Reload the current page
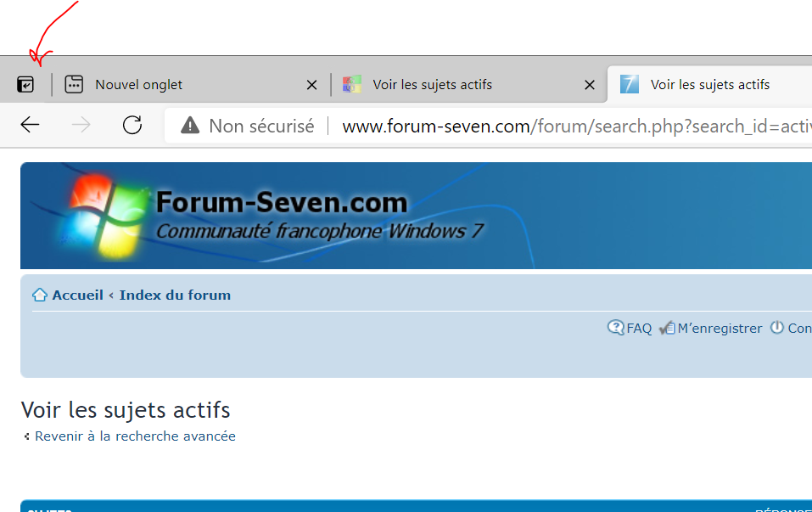Image resolution: width=812 pixels, height=512 pixels. [x=132, y=125]
